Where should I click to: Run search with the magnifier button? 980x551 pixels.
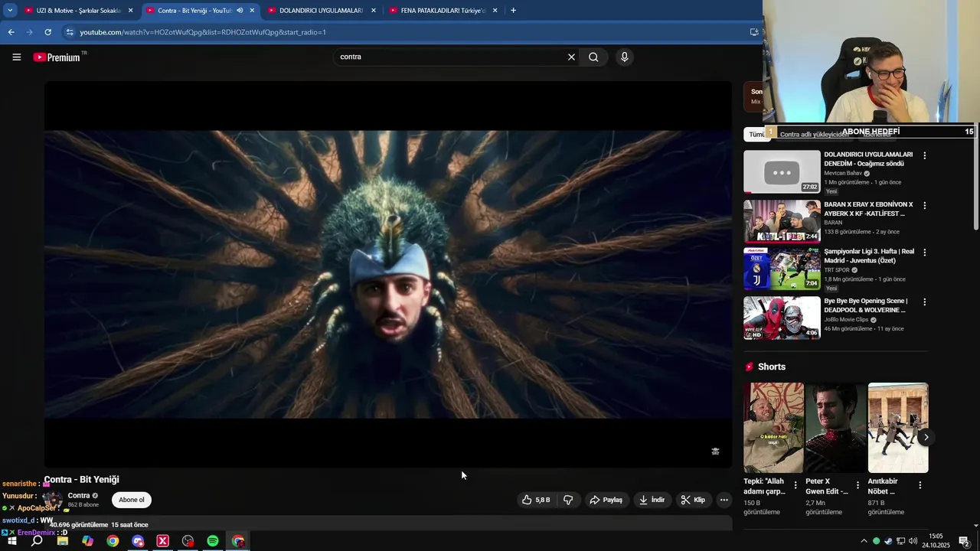[593, 57]
